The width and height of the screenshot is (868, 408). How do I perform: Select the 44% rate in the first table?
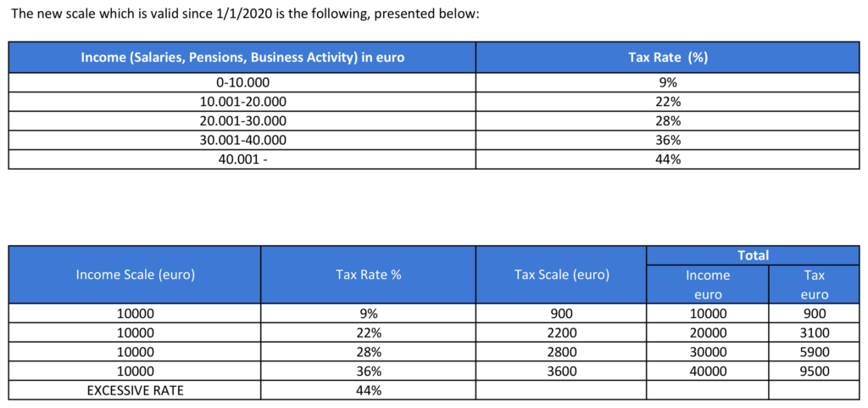(x=668, y=159)
